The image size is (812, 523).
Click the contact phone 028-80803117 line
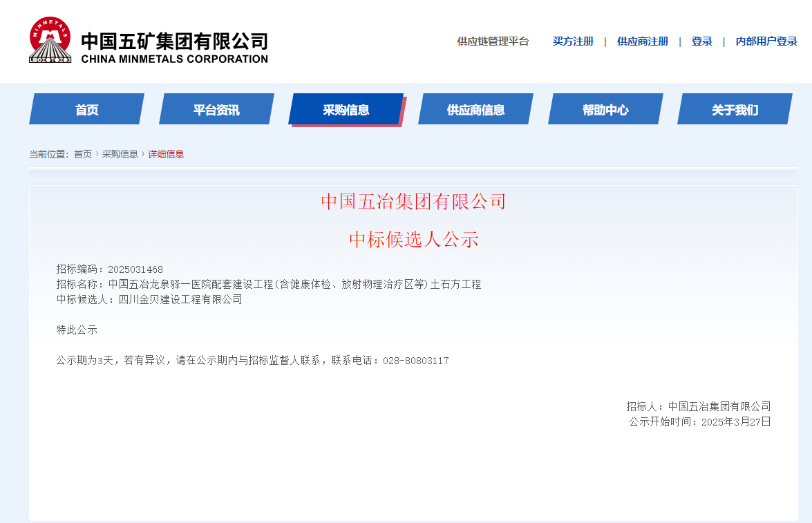point(253,361)
